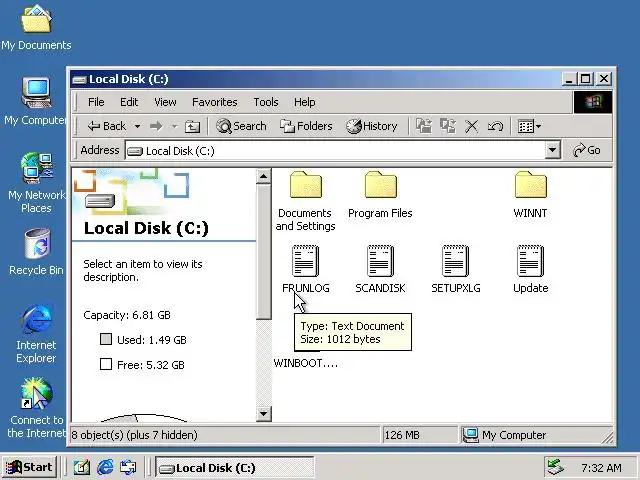This screenshot has width=640, height=480.
Task: Launch Internet Explorer from desktop
Action: point(36,333)
